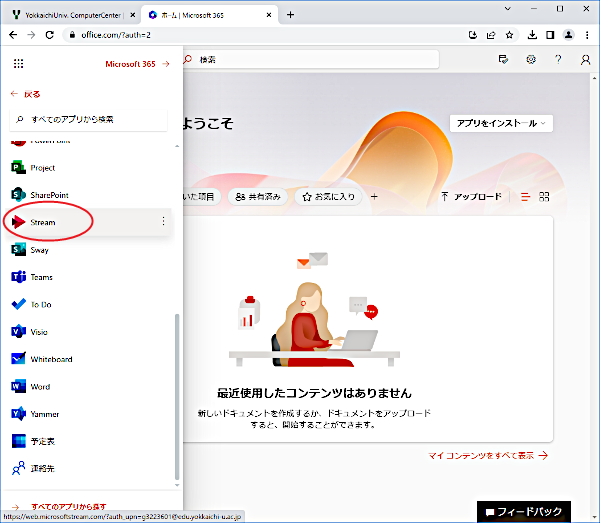The height and width of the screenshot is (523, 600).
Task: Open Chrome three-dot menu
Action: [x=587, y=35]
